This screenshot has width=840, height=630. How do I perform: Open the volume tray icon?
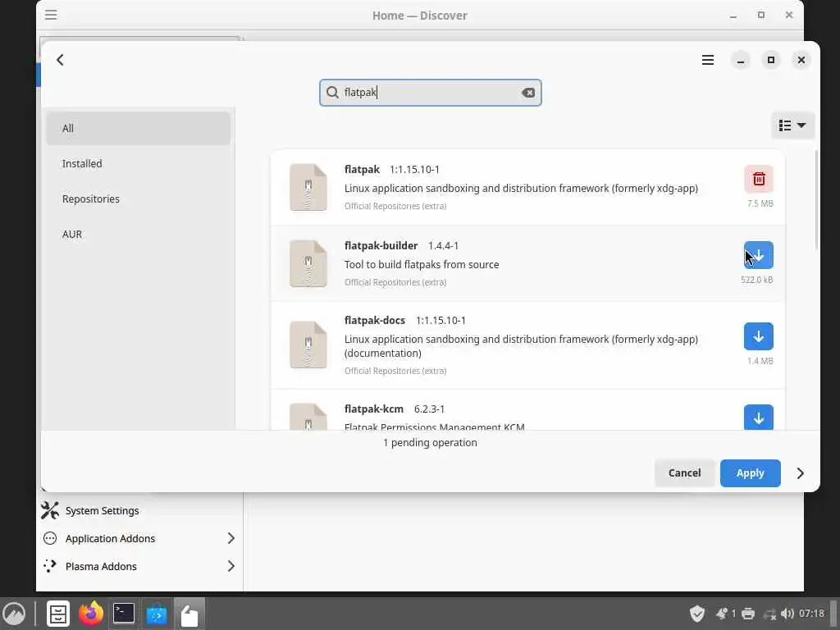(x=787, y=614)
